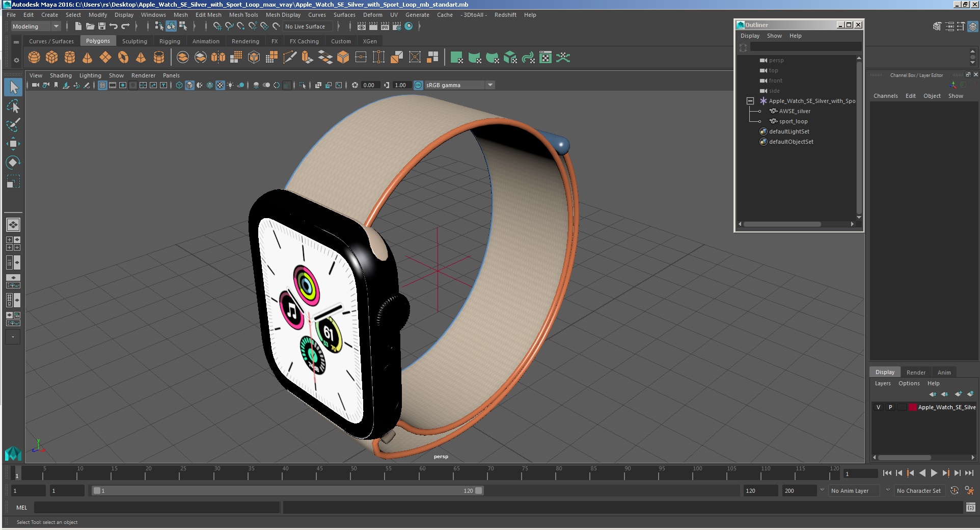Open the Modeling menu set dropdown
The width and height of the screenshot is (980, 530).
(x=36, y=26)
